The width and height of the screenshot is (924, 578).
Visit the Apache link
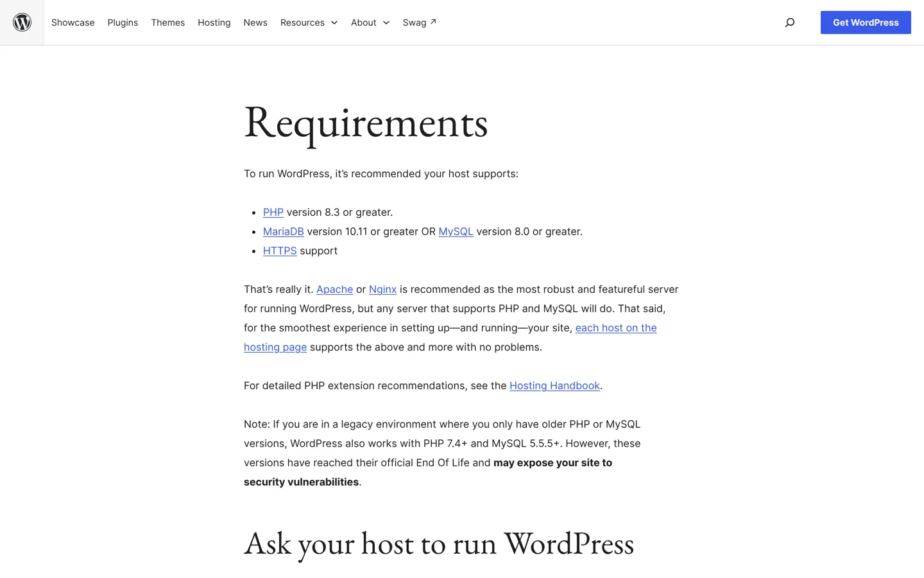pos(334,289)
